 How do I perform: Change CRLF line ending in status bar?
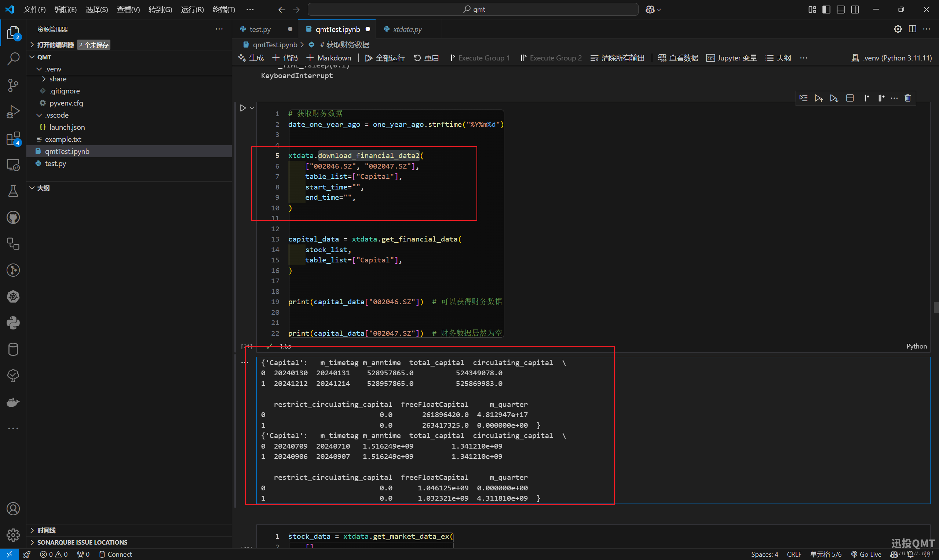pyautogui.click(x=794, y=555)
